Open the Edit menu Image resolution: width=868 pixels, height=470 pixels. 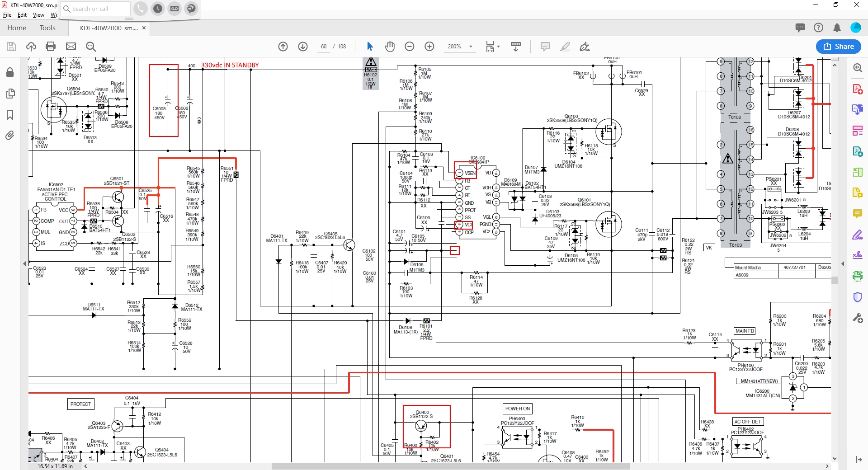[x=22, y=15]
